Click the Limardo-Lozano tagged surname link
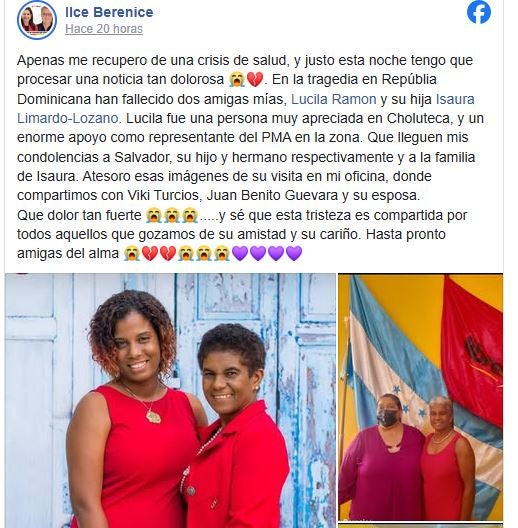This screenshot has height=528, width=518. point(67,118)
